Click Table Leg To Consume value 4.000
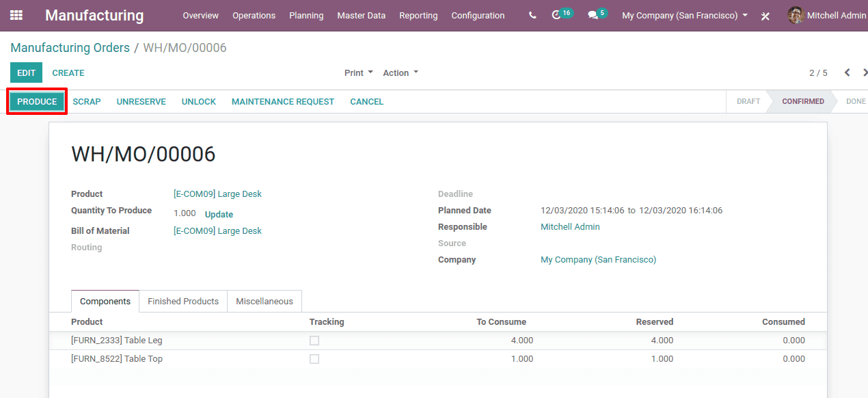 coord(522,341)
